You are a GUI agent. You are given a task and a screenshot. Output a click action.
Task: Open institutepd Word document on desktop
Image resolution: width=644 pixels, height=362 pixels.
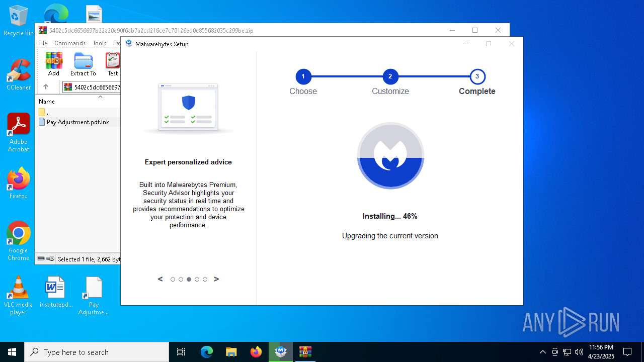tap(56, 292)
